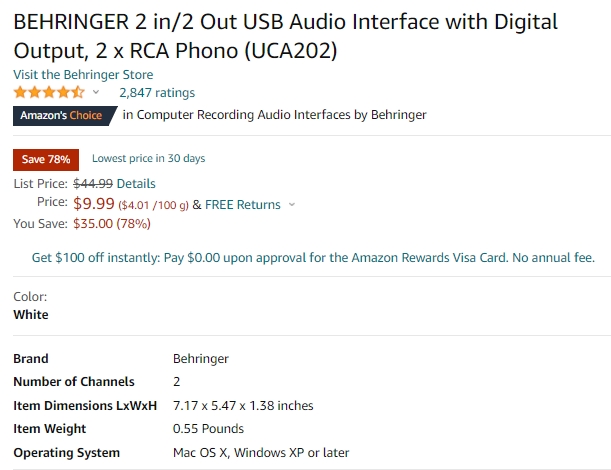The height and width of the screenshot is (470, 611).
Task: Click the You Save $35.00 amount
Action: coord(112,224)
